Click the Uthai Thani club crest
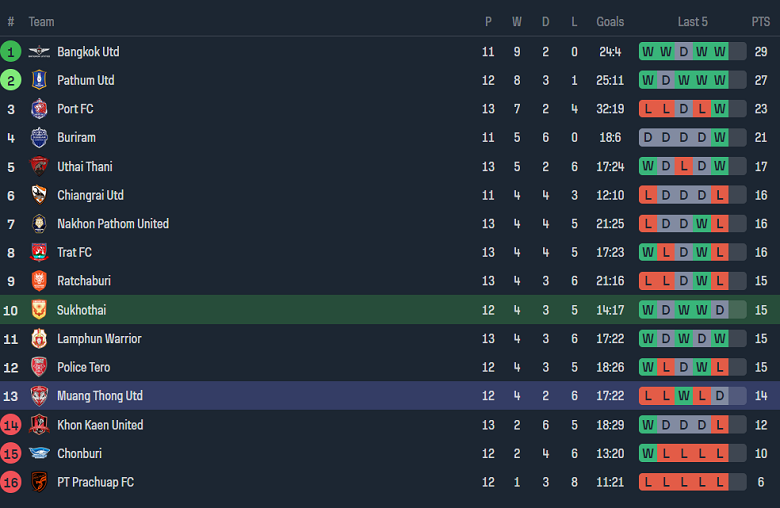The height and width of the screenshot is (508, 780). click(39, 167)
